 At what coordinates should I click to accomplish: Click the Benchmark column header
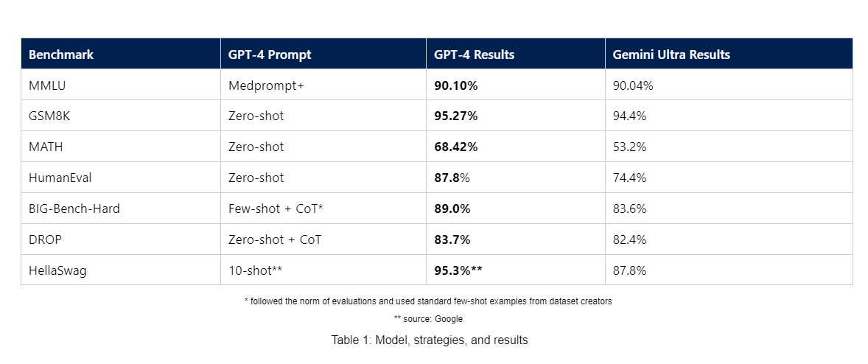61,55
